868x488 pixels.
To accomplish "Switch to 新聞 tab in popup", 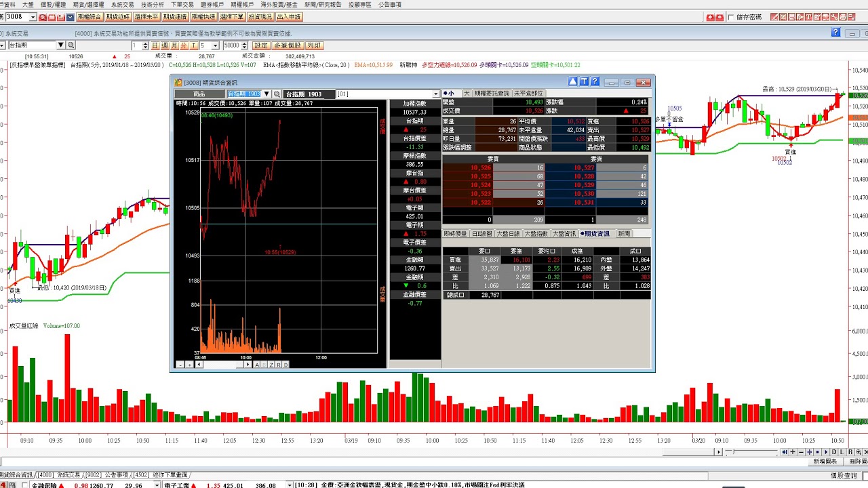I will 624,233.
